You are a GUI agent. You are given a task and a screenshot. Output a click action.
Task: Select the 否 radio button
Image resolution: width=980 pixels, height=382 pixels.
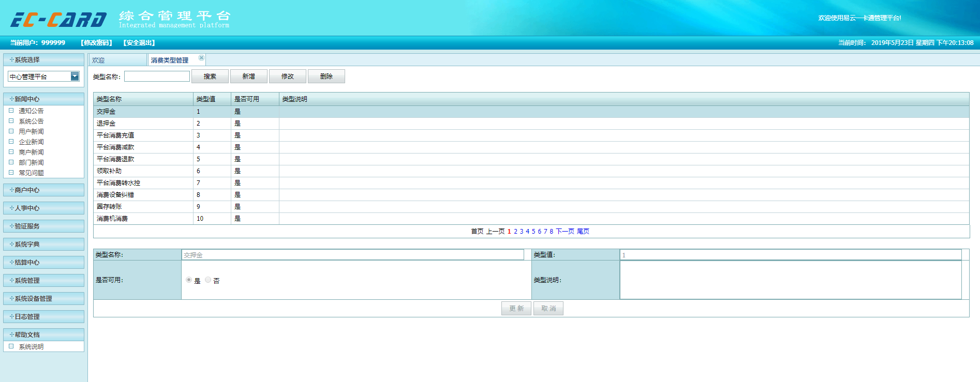(208, 280)
